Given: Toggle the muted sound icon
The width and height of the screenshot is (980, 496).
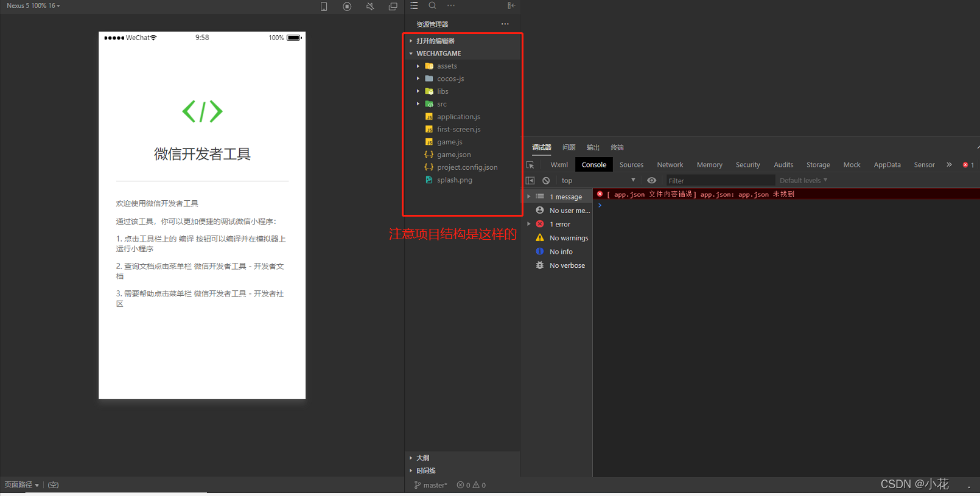Looking at the screenshot, I should tap(370, 6).
